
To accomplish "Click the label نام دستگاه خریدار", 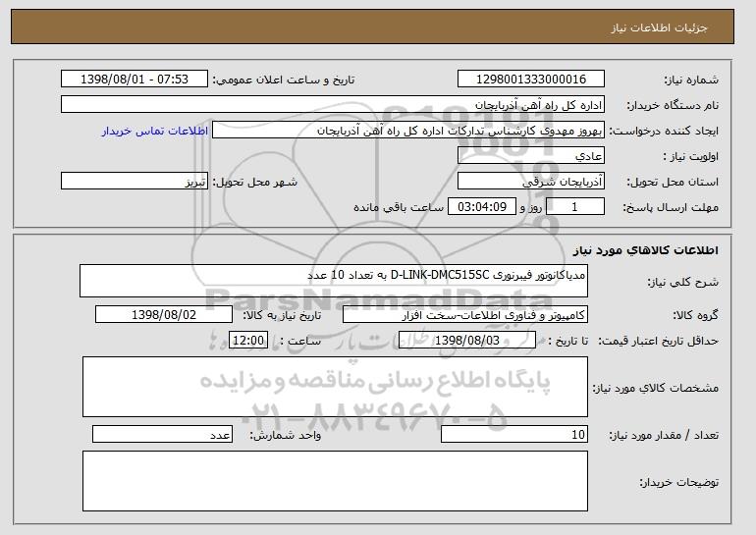I will (x=673, y=105).
